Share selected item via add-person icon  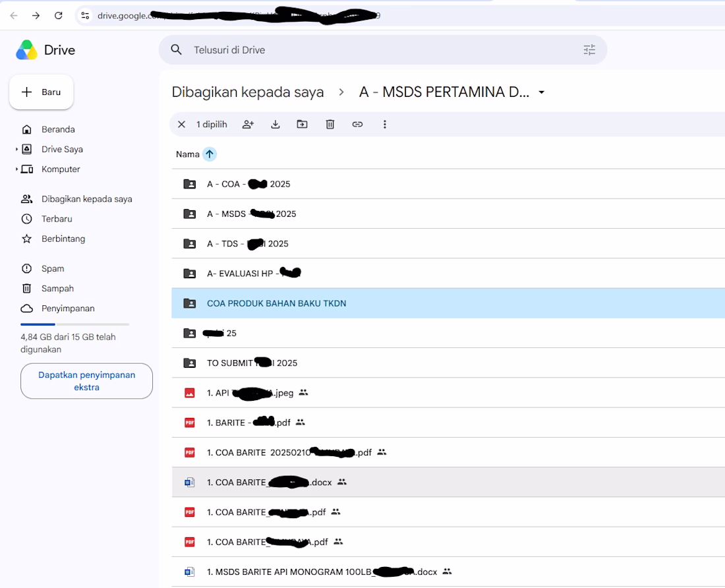[248, 125]
